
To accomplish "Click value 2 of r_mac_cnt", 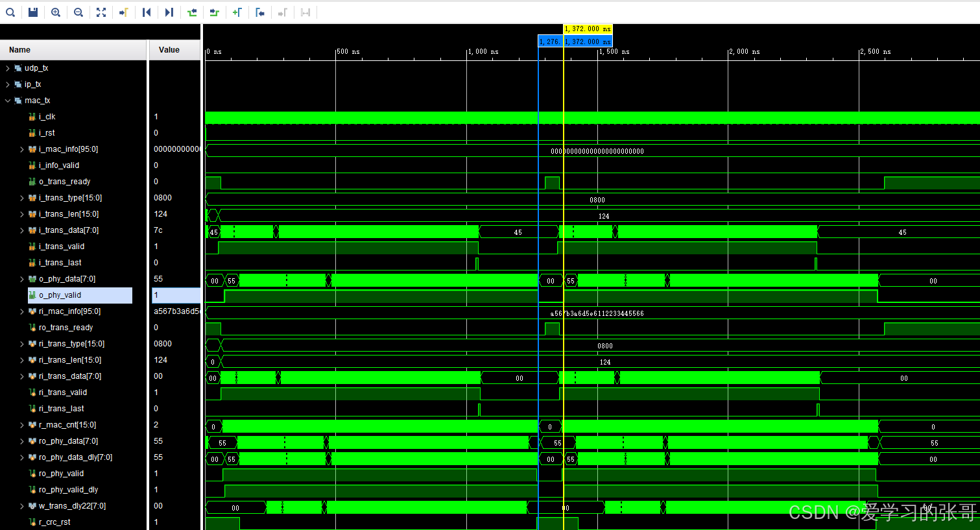I will point(156,425).
